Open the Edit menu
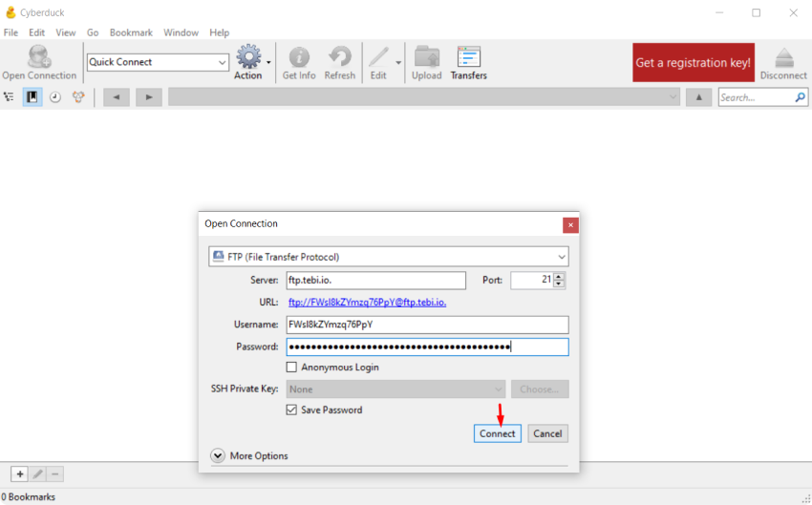The image size is (812, 505). click(x=36, y=32)
